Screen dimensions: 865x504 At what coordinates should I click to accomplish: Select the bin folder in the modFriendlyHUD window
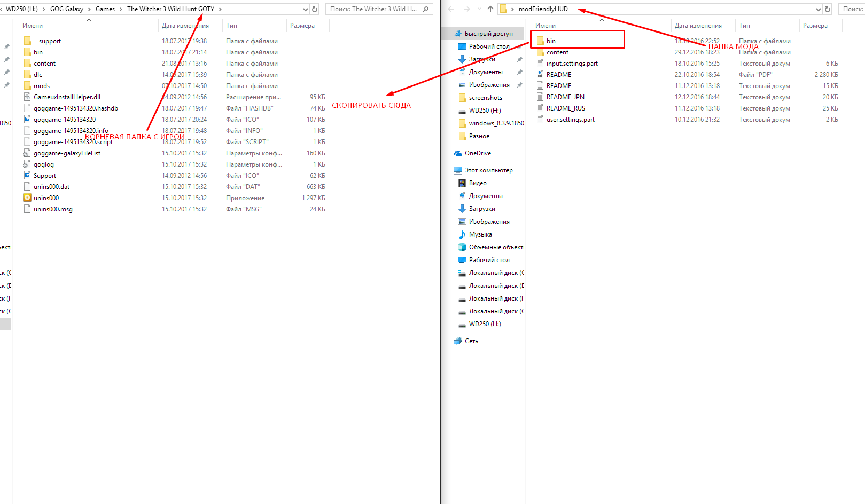(x=551, y=41)
